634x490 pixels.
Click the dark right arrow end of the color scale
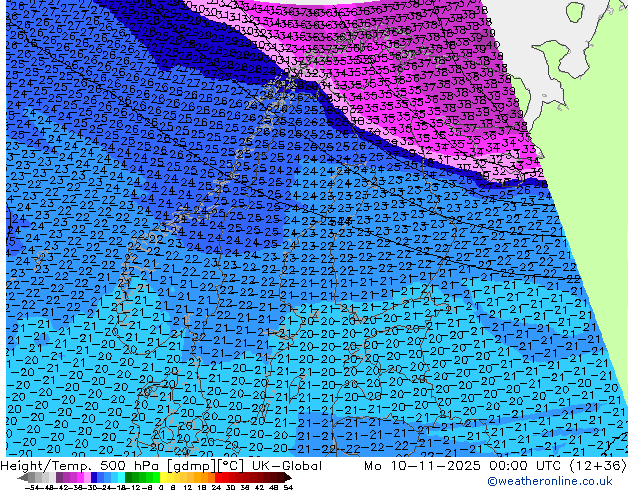tap(288, 478)
